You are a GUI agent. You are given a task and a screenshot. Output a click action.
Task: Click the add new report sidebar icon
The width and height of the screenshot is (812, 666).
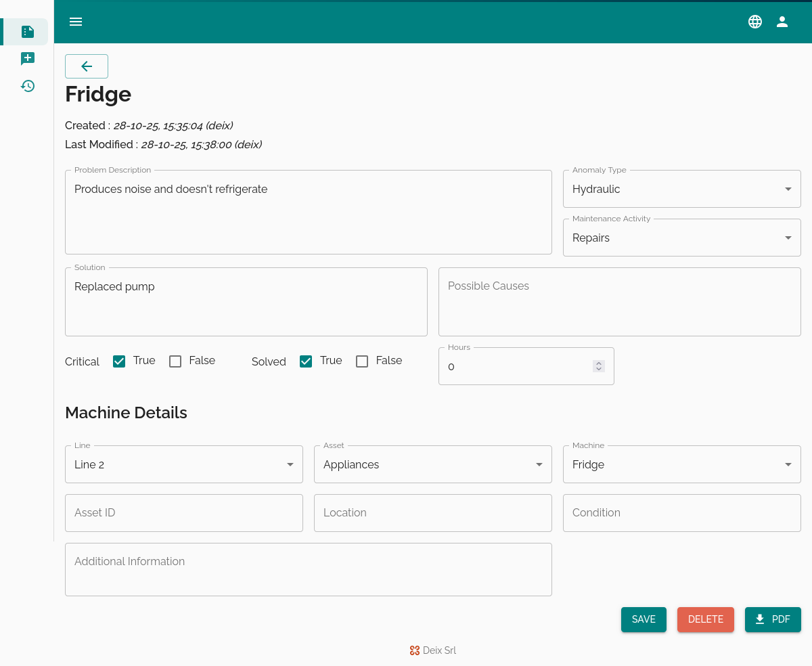pos(28,59)
